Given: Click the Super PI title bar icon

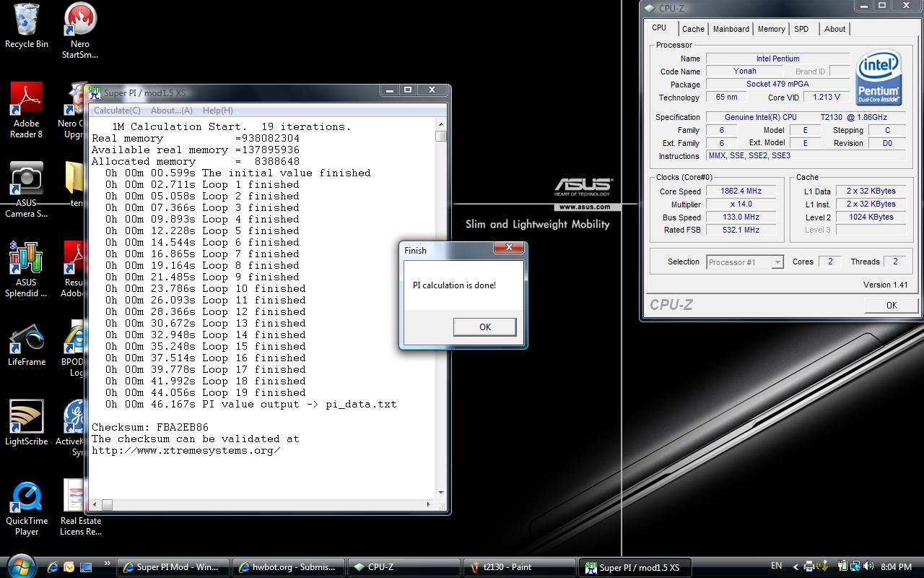Looking at the screenshot, I should pyautogui.click(x=95, y=92).
